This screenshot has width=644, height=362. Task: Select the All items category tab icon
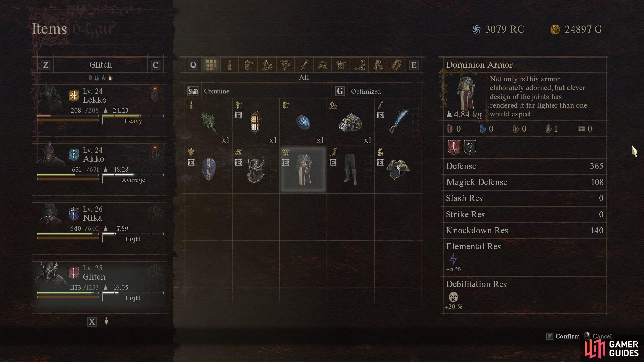(x=211, y=65)
